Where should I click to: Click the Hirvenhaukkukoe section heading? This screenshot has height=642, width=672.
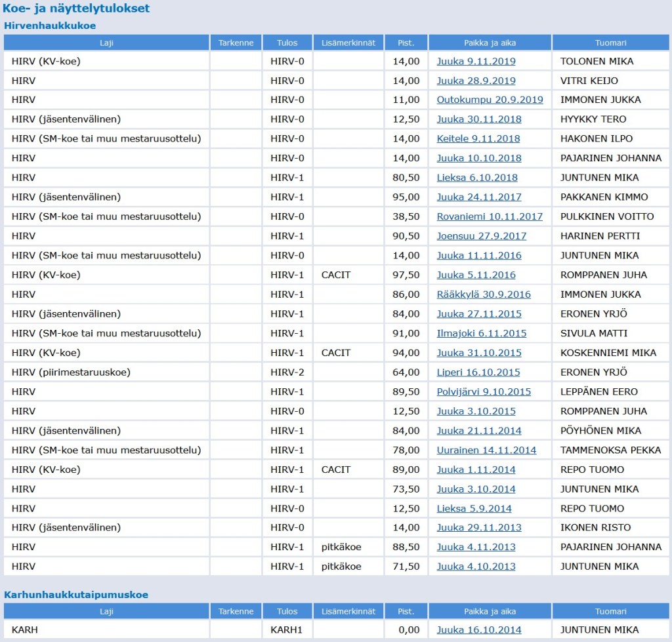pyautogui.click(x=50, y=26)
